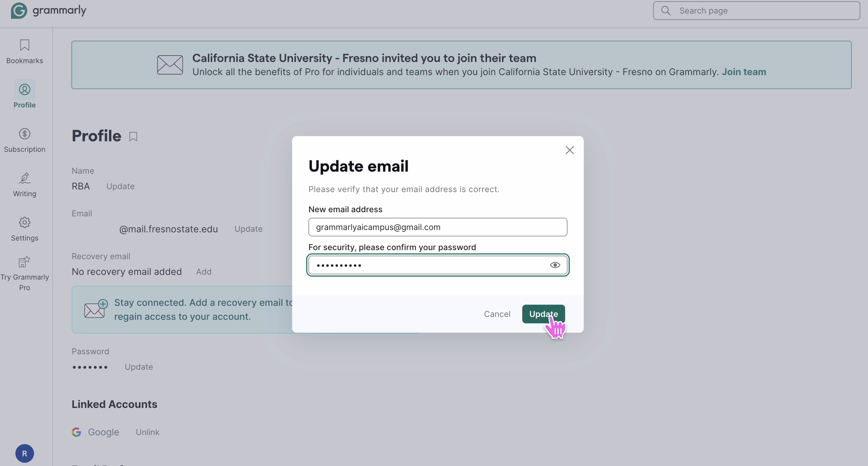This screenshot has width=868, height=466.
Task: Click Update next to Name RBA
Action: coord(120,186)
